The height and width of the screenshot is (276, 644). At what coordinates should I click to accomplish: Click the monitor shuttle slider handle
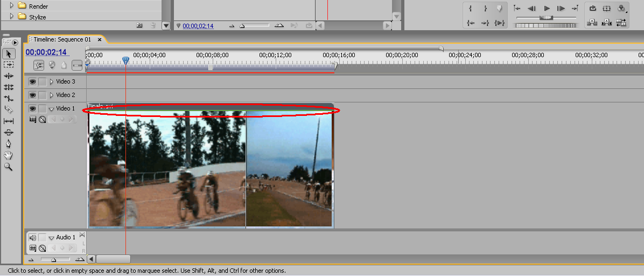point(546,18)
